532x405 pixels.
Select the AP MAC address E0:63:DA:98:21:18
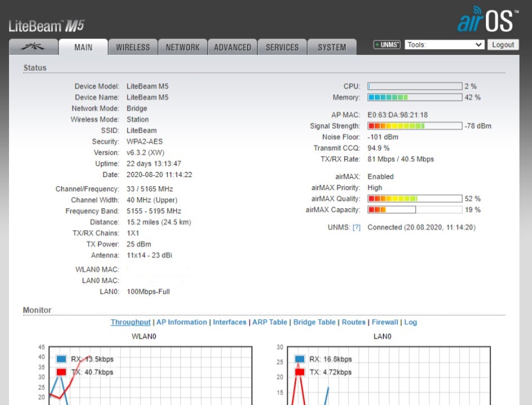coord(398,115)
